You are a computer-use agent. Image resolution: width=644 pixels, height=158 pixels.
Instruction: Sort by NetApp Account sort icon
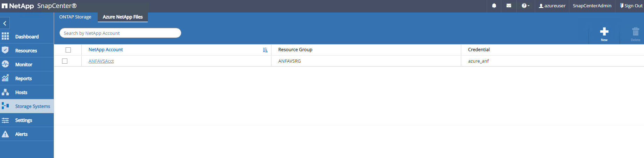pos(265,50)
